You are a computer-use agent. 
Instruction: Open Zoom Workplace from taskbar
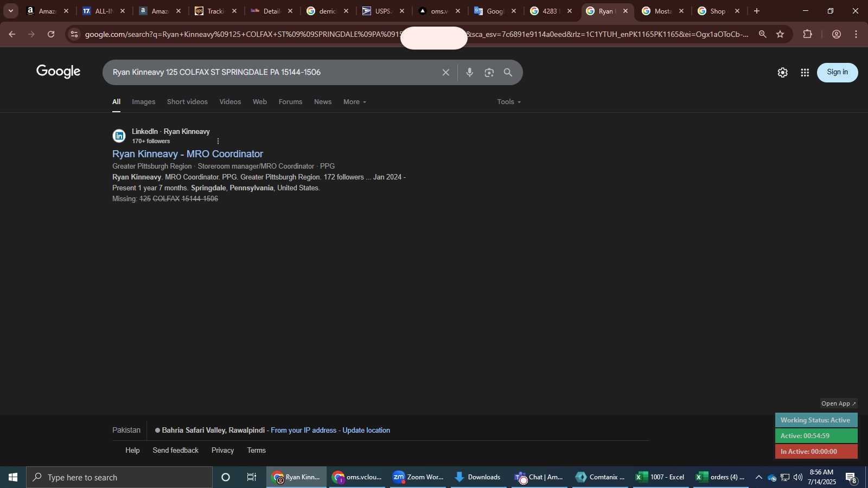click(x=418, y=477)
